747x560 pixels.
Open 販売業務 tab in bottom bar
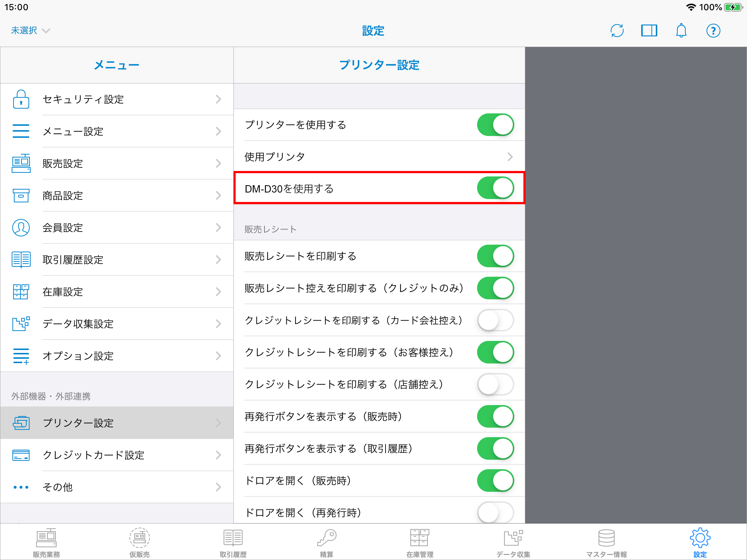(46, 543)
